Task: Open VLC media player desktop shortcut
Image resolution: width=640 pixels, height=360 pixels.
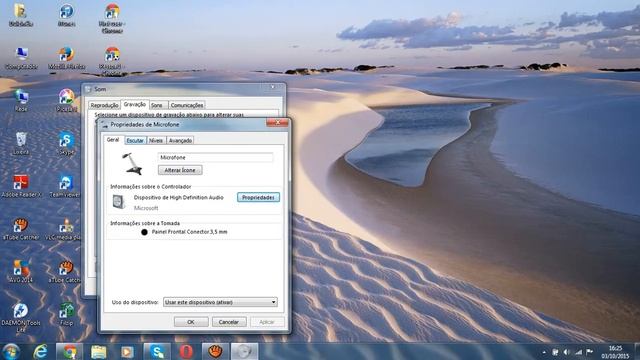Action: point(65,229)
